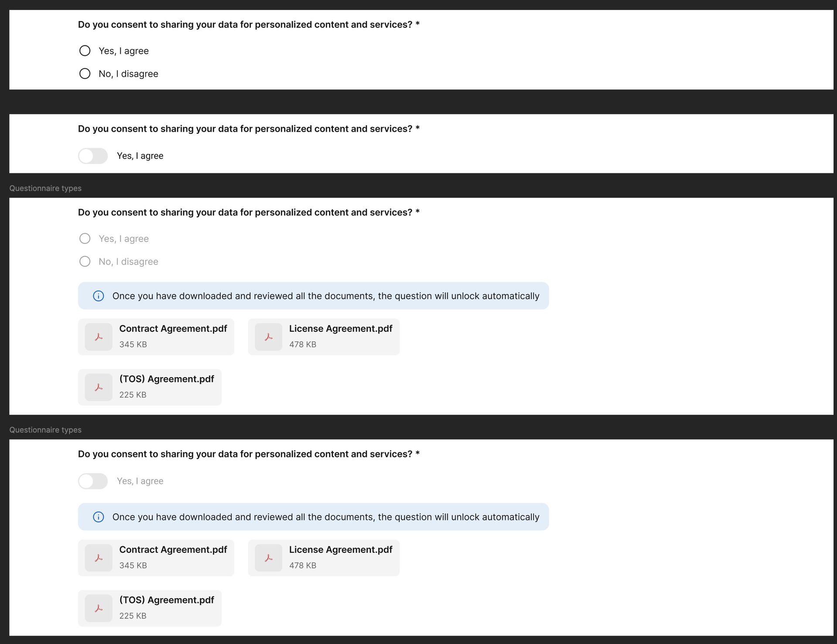837x644 pixels.
Task: Open "License Agreement.pdf" via its file name in the lower list
Action: (340, 550)
